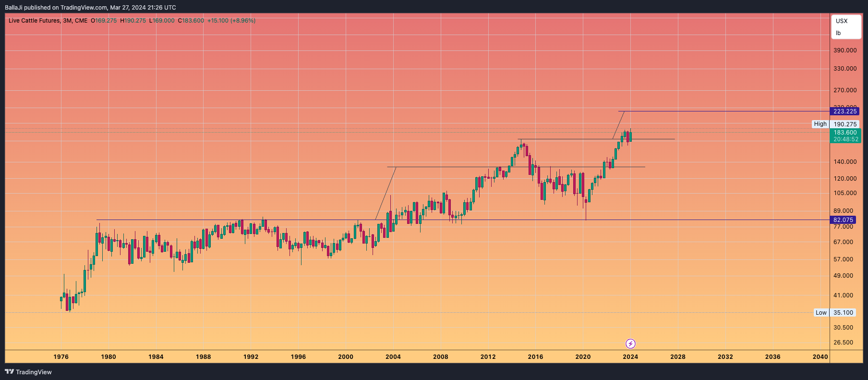Click the change value +15.100 (+8.96%)
868x380 pixels.
(x=231, y=21)
